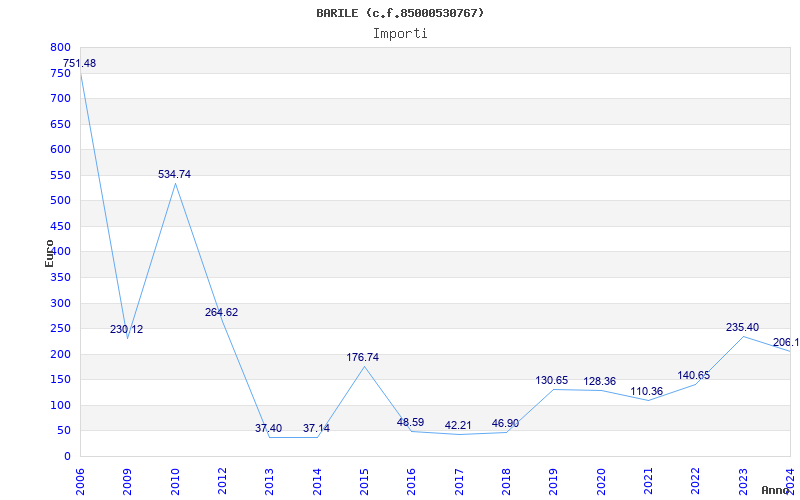Click the 550 y-axis tick label
800x500 pixels.
pyautogui.click(x=60, y=175)
